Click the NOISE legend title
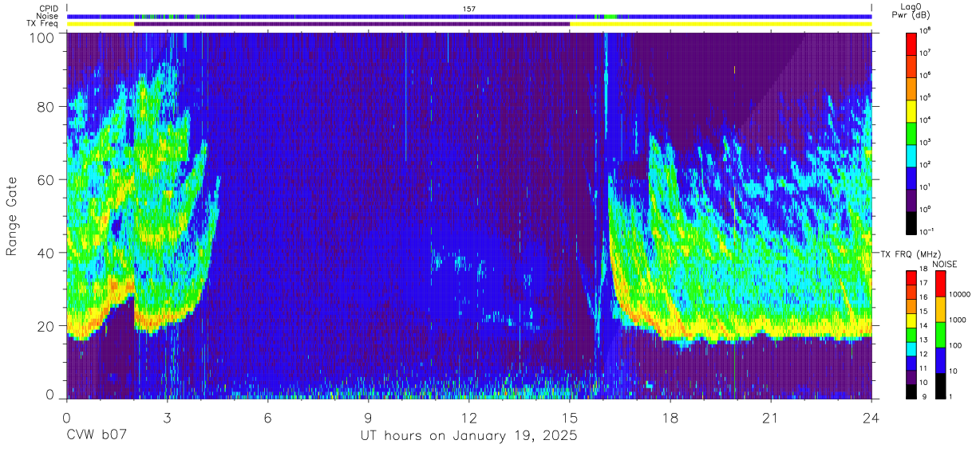 click(x=945, y=263)
